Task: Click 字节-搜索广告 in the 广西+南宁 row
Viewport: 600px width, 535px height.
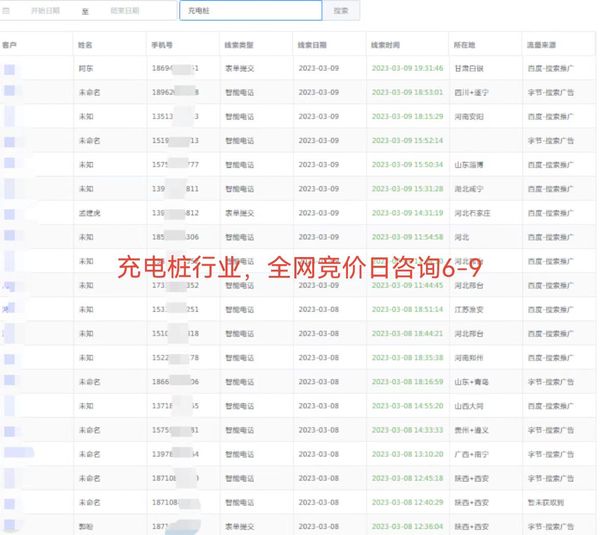Action: click(x=551, y=454)
